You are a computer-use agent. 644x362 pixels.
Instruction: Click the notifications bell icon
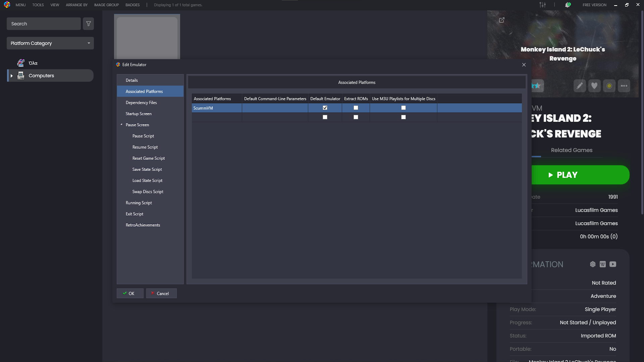pyautogui.click(x=567, y=5)
